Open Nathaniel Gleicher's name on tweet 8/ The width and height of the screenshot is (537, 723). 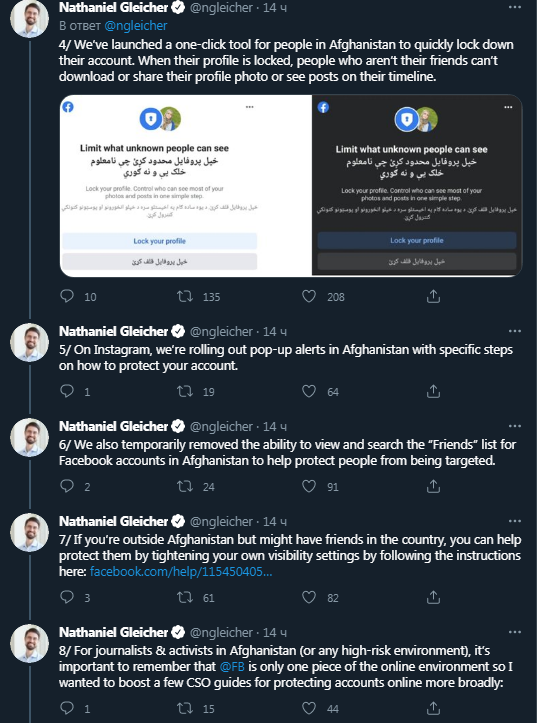pyautogui.click(x=113, y=632)
